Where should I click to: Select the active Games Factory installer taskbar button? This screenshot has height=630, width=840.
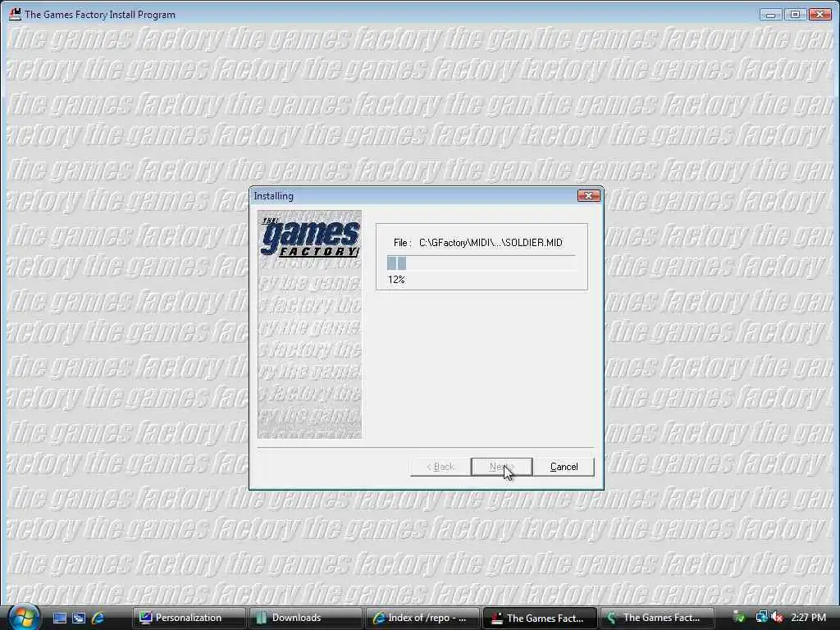coord(539,618)
